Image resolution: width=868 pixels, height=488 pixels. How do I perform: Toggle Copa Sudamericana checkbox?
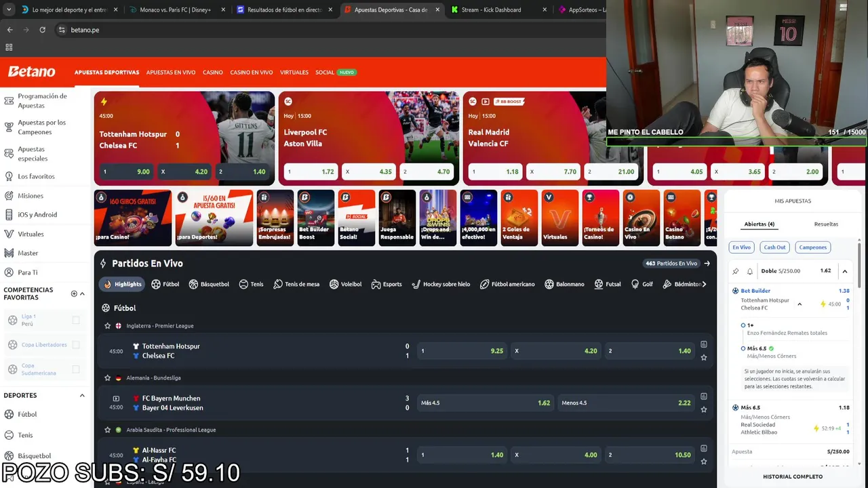[x=75, y=369]
